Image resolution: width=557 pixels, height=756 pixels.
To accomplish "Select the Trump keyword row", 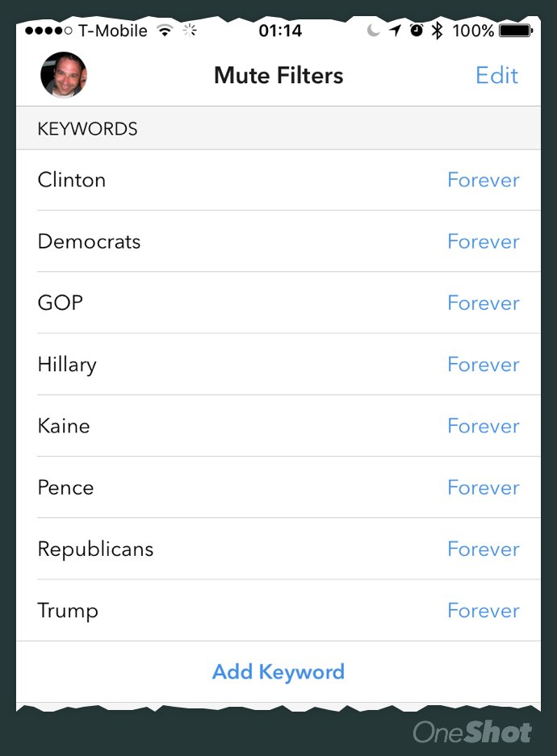I will tap(68, 611).
